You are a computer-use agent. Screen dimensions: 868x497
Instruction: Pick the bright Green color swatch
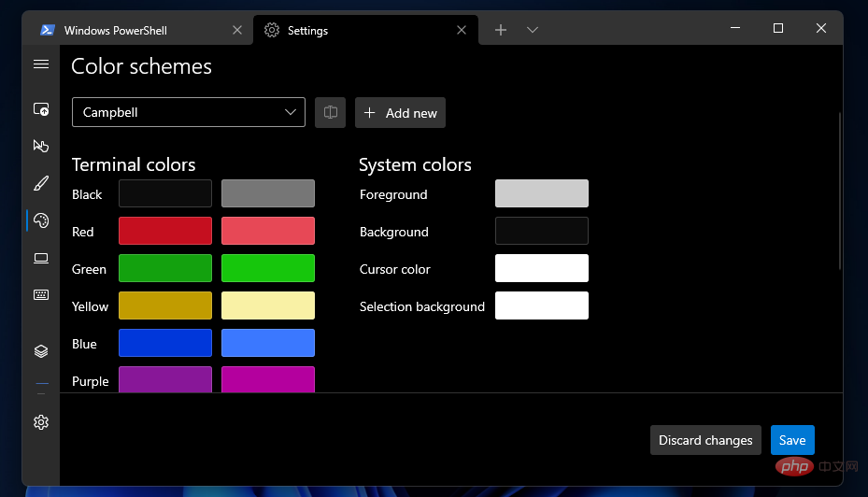click(268, 268)
